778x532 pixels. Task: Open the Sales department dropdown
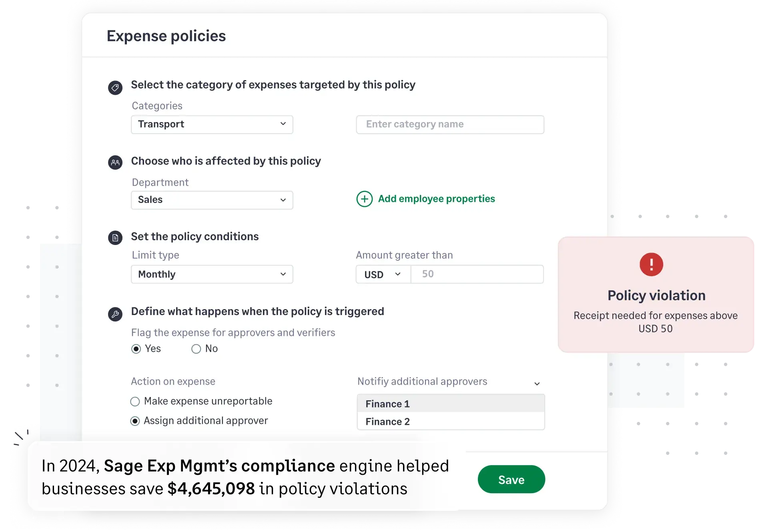click(x=212, y=200)
